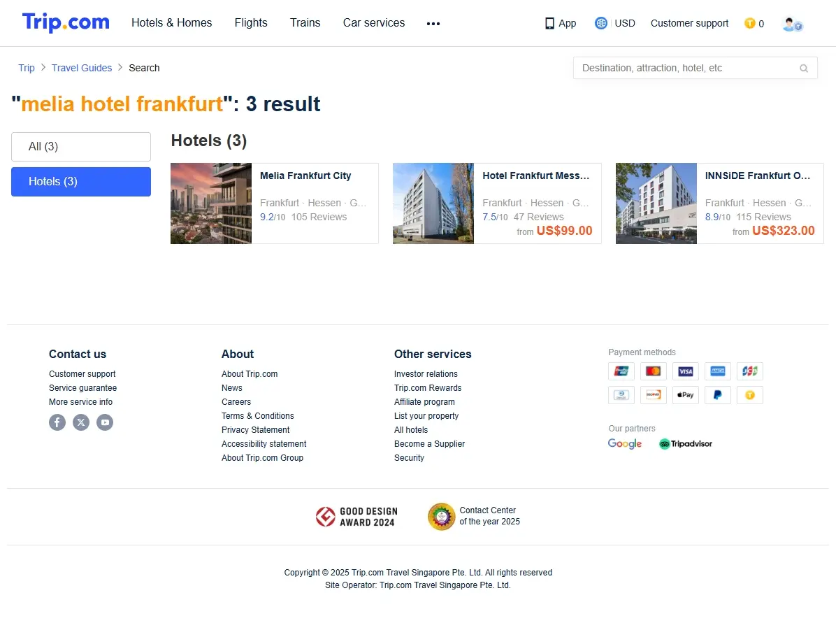Click the Contact Center award badge

point(473,517)
